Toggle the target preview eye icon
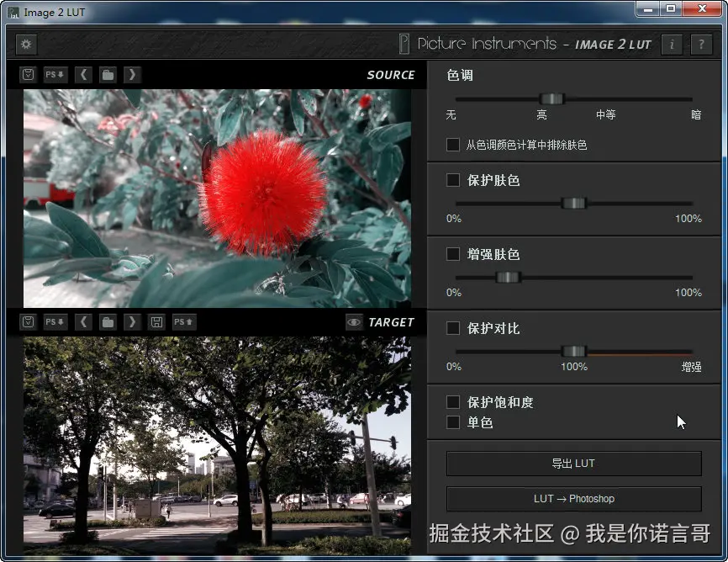728x562 pixels. click(354, 321)
